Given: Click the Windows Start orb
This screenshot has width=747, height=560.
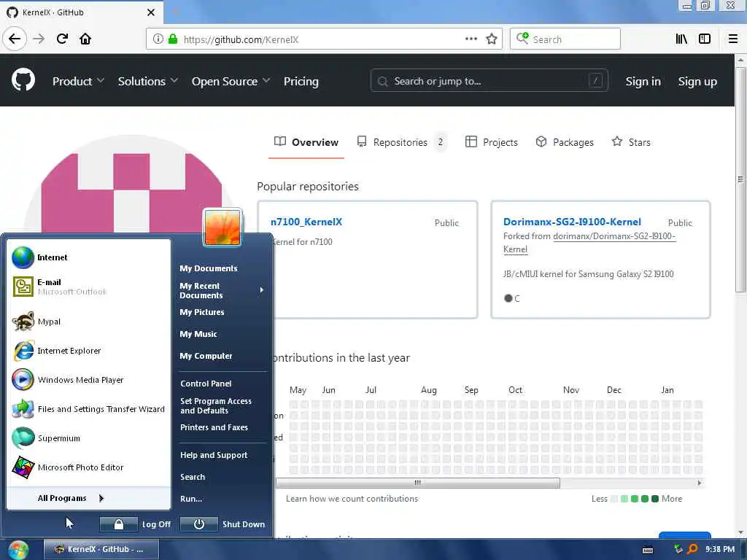Looking at the screenshot, I should pyautogui.click(x=18, y=550).
